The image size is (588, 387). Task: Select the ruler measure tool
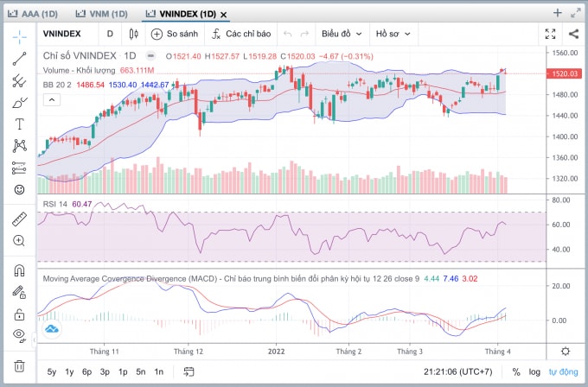pyautogui.click(x=19, y=219)
